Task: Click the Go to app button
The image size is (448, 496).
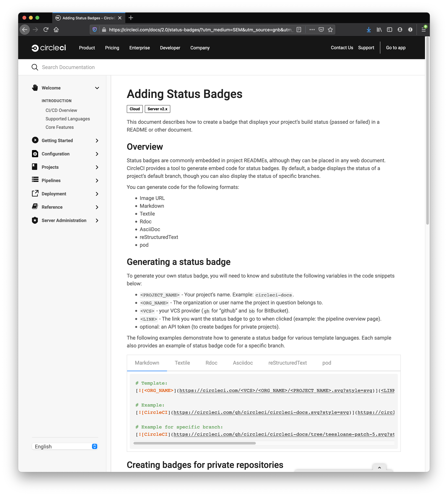Action: click(x=395, y=47)
